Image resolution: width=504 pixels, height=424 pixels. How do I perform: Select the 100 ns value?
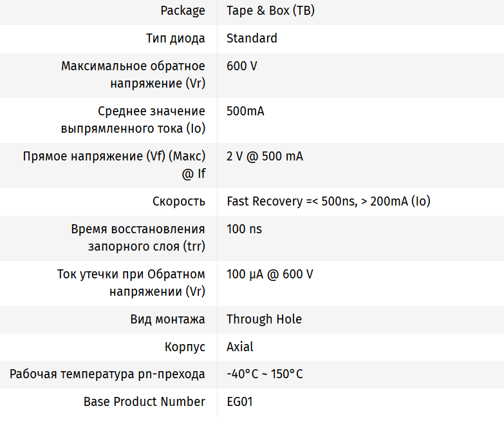pyautogui.click(x=244, y=229)
